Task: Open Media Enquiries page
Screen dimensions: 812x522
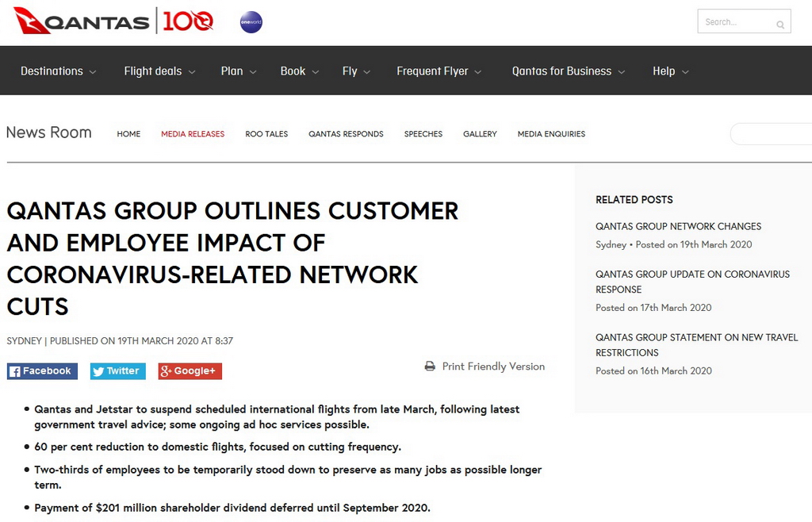Action: click(552, 133)
